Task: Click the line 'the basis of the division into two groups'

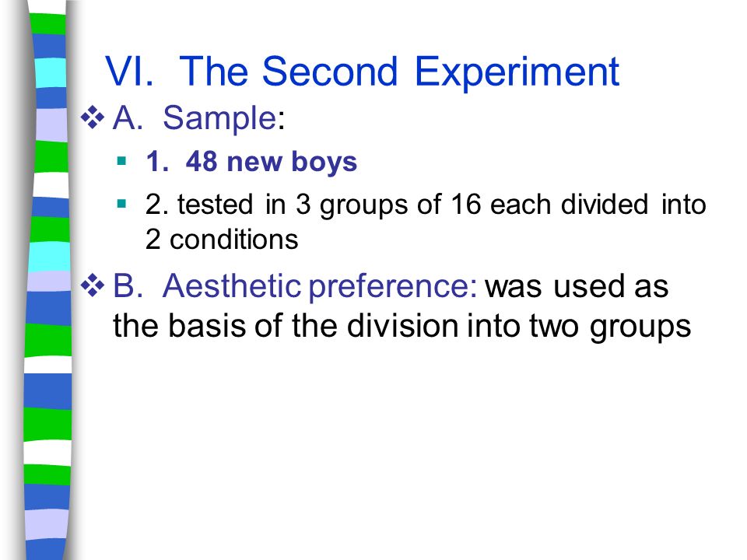Action: point(402,327)
